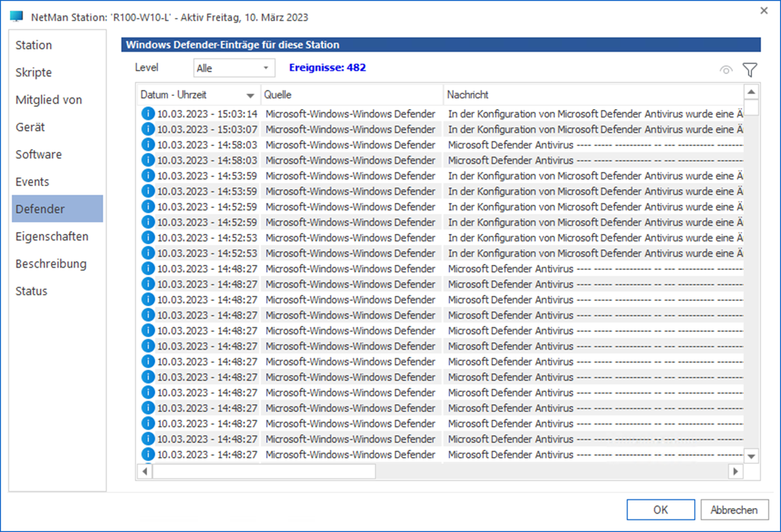The width and height of the screenshot is (781, 532).
Task: Click the Nachricht column header
Action: point(584,94)
